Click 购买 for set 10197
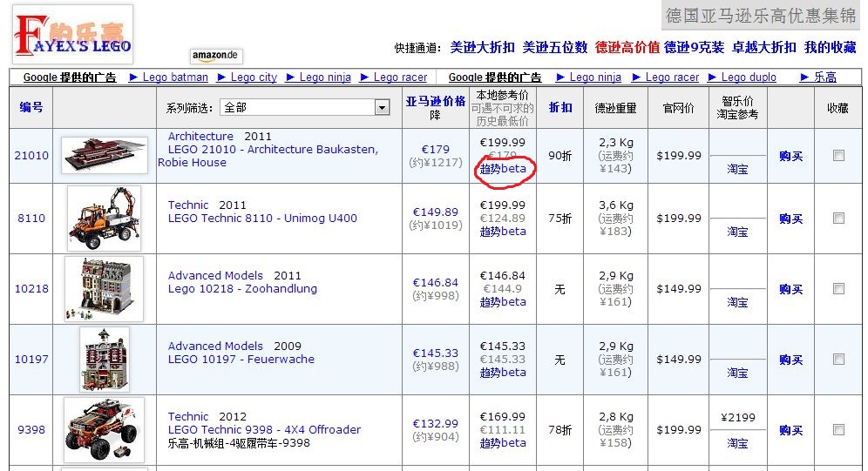Screen dimensions: 868x471 (790, 360)
